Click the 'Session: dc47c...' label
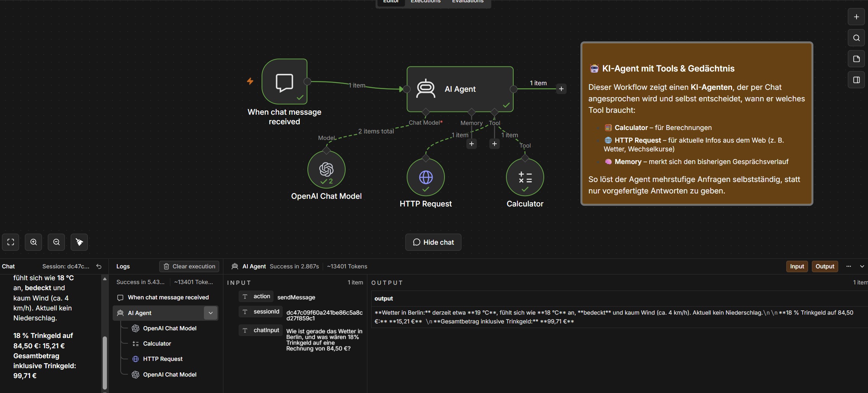868x393 pixels. tap(66, 266)
